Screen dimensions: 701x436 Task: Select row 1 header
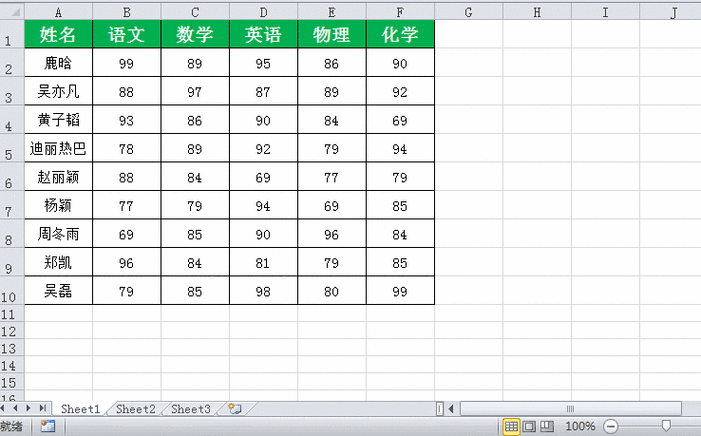click(12, 34)
